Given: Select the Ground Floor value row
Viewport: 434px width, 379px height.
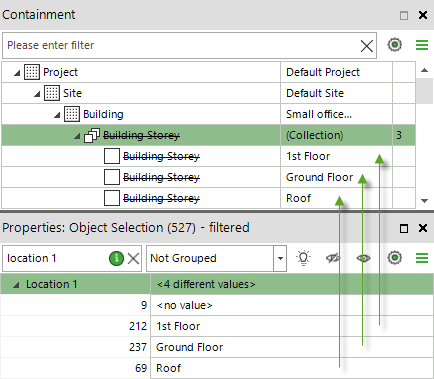Looking at the screenshot, I should [x=217, y=347].
